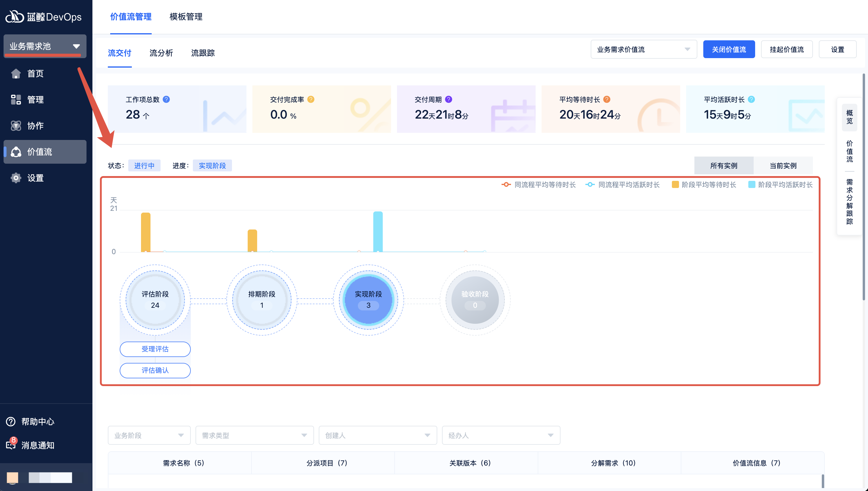The image size is (868, 491).
Task: Click the 受理评估 step button
Action: pyautogui.click(x=155, y=349)
